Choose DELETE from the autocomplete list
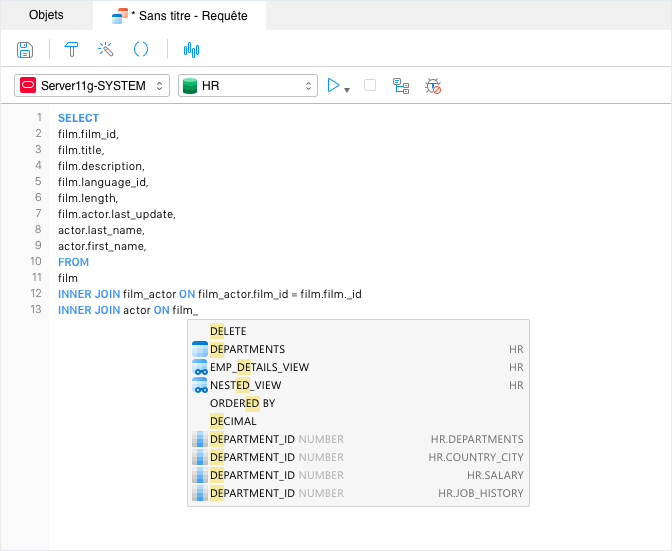 point(358,331)
